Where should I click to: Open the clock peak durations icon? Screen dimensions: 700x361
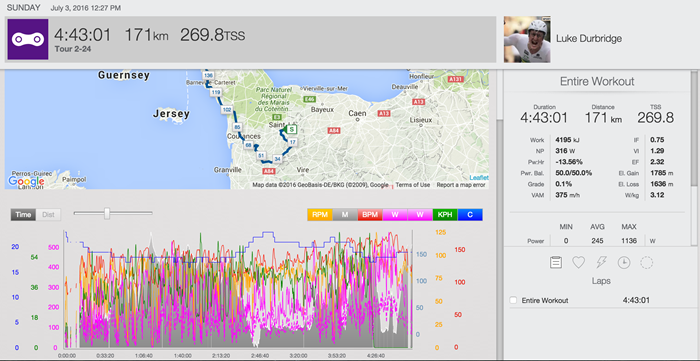pos(624,262)
